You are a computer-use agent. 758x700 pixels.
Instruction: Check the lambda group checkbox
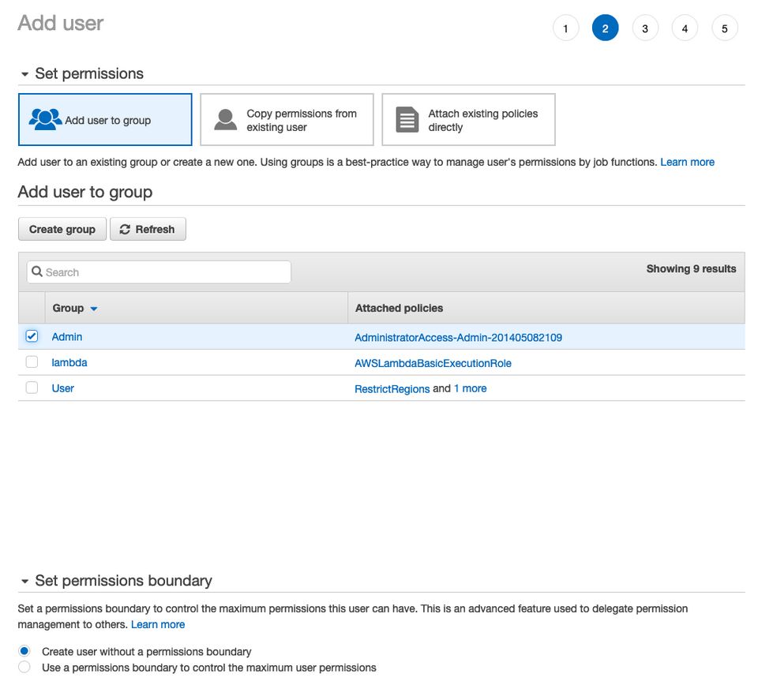(31, 361)
